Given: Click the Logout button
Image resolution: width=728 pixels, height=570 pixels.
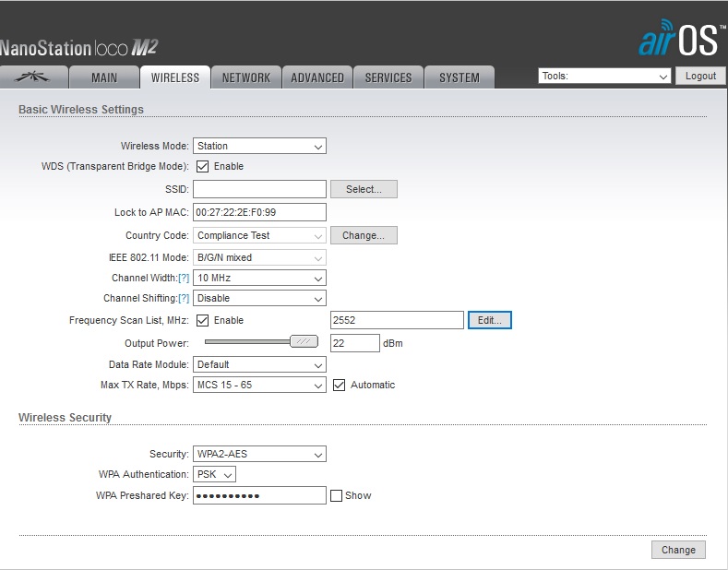Looking at the screenshot, I should coord(700,77).
